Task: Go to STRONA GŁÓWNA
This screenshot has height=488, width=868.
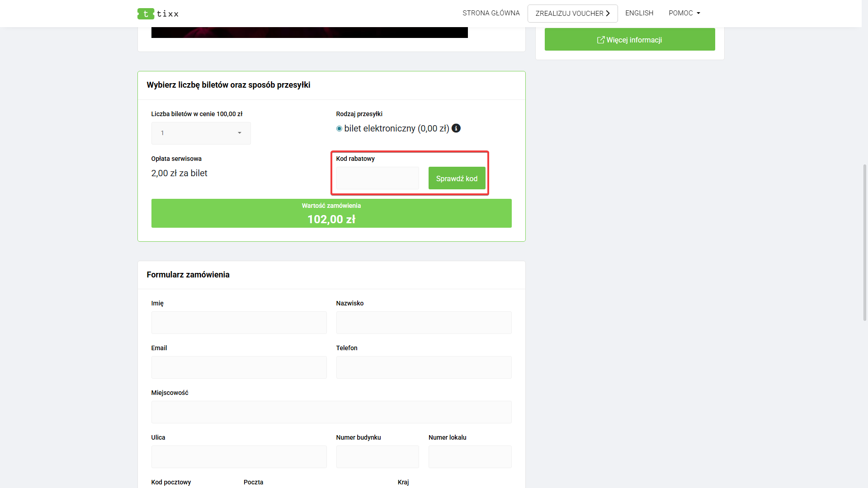Action: tap(491, 13)
